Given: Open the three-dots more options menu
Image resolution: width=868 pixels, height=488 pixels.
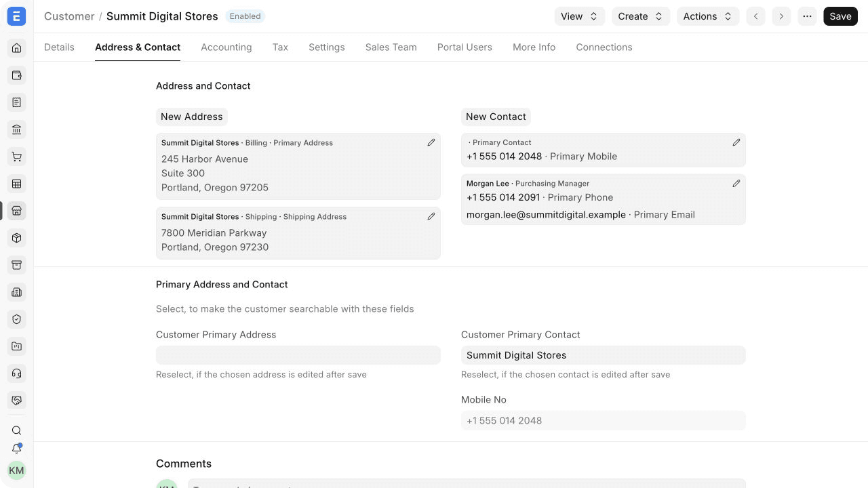Looking at the screenshot, I should [x=807, y=16].
